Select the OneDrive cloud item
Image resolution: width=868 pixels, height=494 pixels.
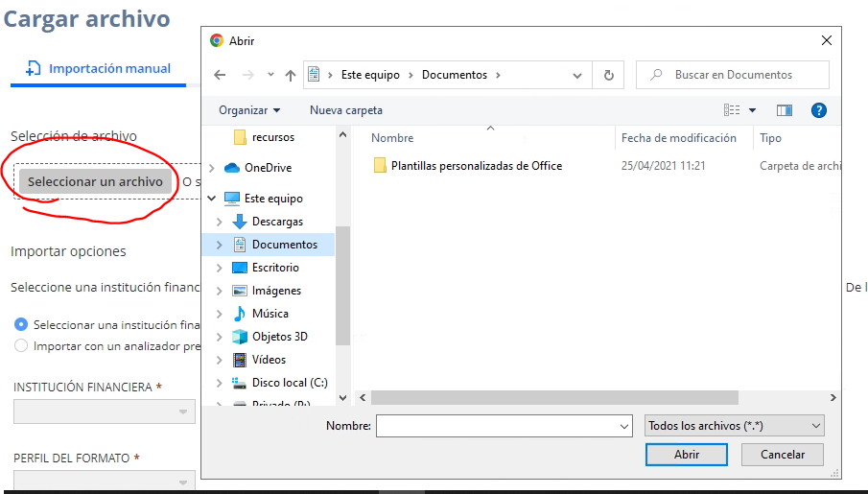pyautogui.click(x=267, y=168)
